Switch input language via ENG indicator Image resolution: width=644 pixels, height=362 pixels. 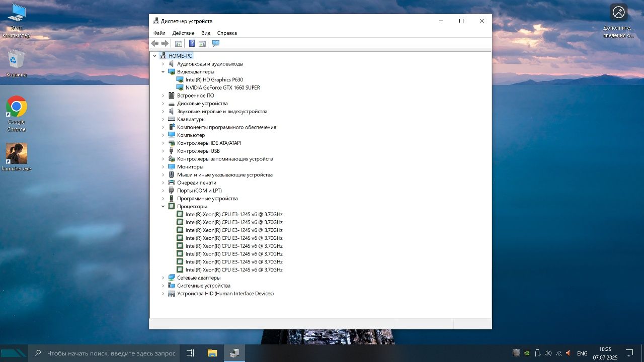coord(582,353)
